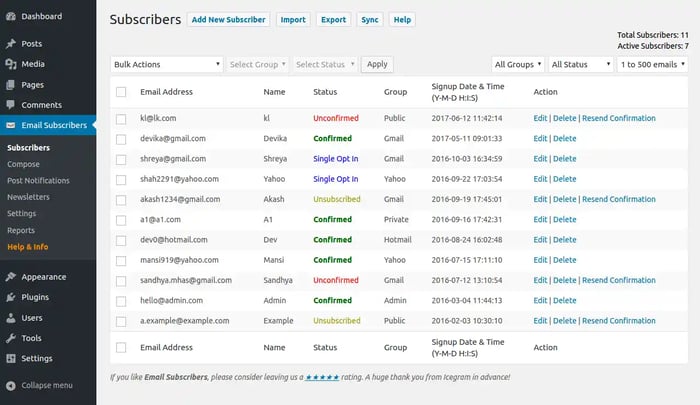Click the Tools wrench icon
This screenshot has width=700, height=405.
(x=10, y=338)
